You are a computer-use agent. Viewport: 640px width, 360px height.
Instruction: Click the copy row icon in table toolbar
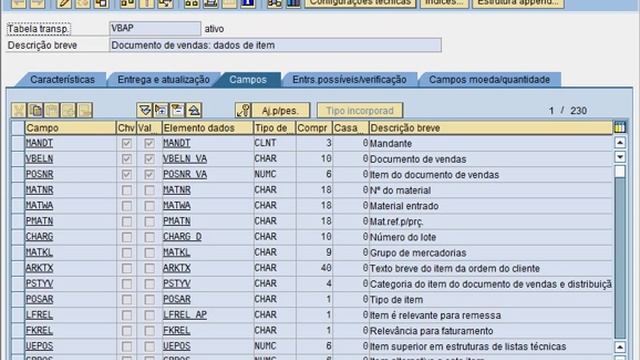(36, 110)
